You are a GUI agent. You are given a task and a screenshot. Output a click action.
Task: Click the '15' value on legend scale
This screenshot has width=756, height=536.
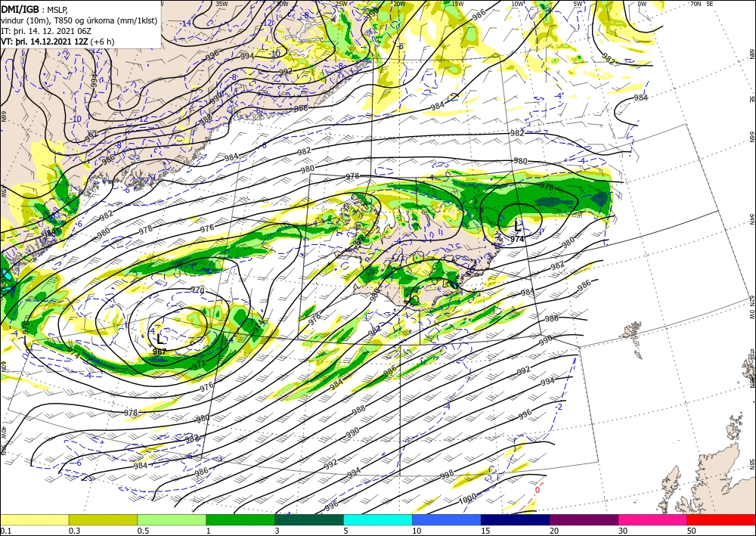pos(485,531)
